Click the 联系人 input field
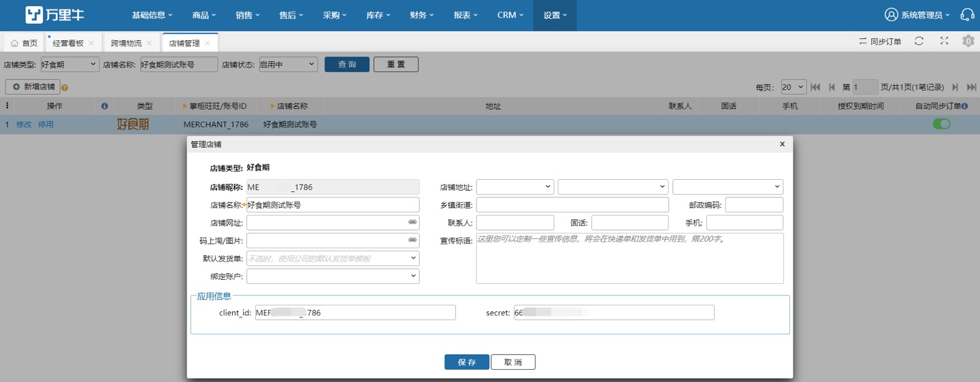This screenshot has width=980, height=382. pos(515,223)
